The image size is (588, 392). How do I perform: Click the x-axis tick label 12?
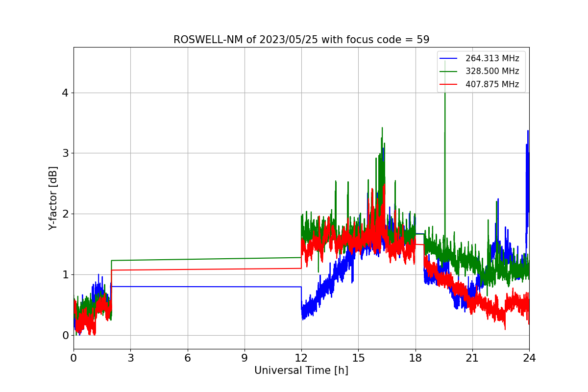301,358
